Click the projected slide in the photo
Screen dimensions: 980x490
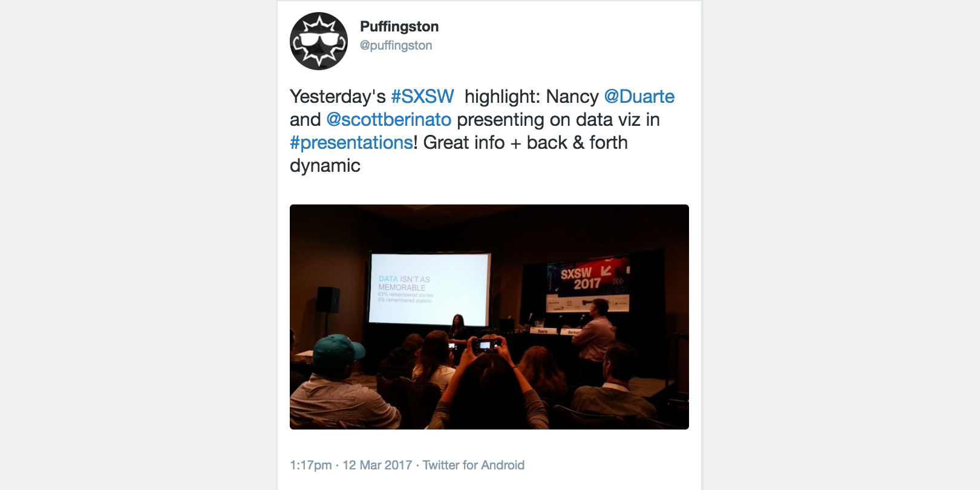pyautogui.click(x=429, y=289)
